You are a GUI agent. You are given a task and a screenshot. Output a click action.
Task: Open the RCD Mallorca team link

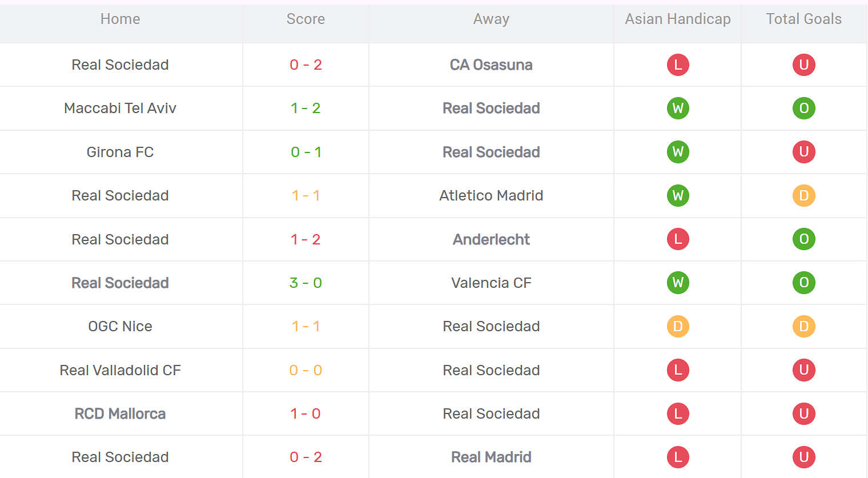pyautogui.click(x=120, y=413)
